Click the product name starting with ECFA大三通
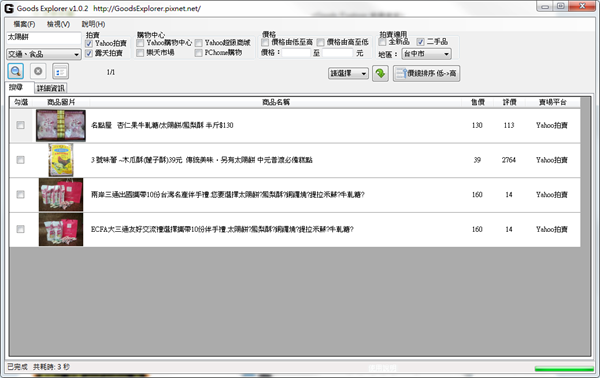This screenshot has height=378, width=600. pos(222,229)
